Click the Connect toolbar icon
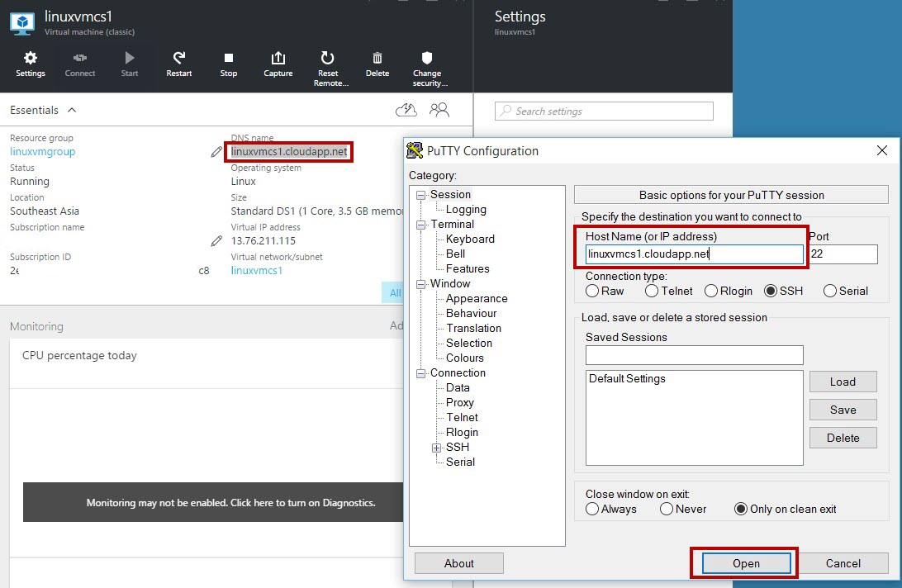 [x=80, y=64]
